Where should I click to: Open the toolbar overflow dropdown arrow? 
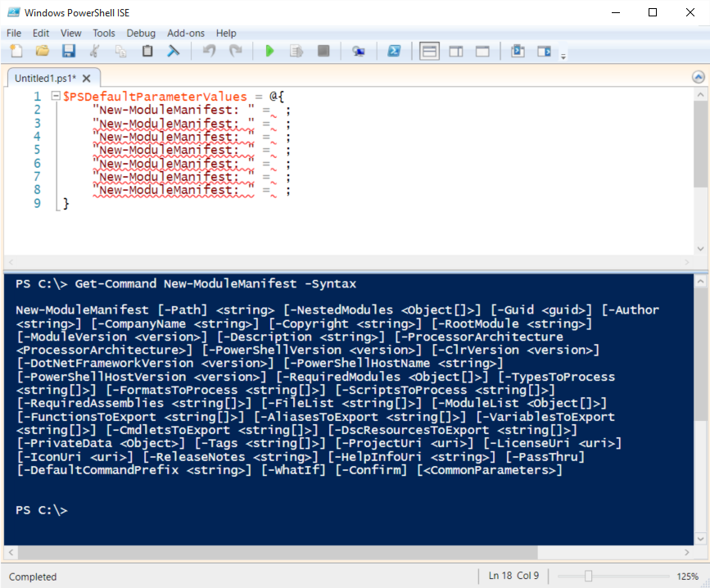pos(563,55)
